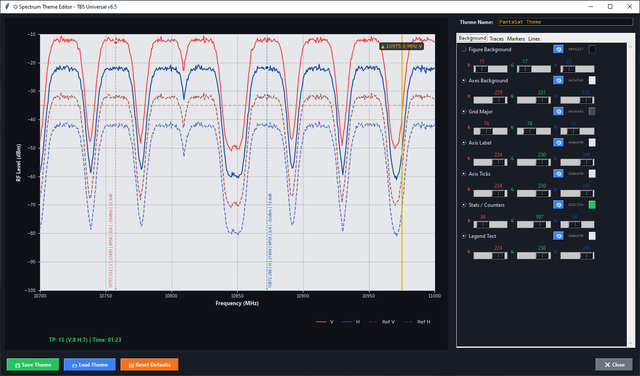Open color picker for Grid Major
Image resolution: width=640 pixels, height=376 pixels.
click(558, 111)
